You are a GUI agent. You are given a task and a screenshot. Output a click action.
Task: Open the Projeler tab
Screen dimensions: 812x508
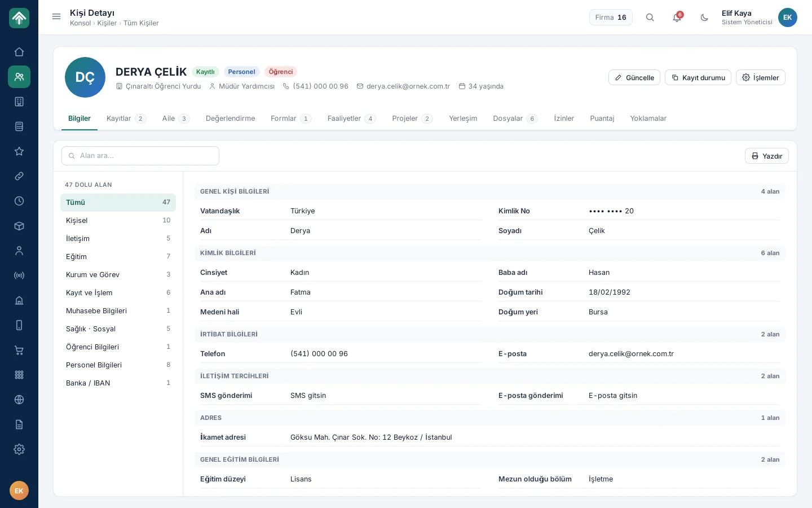[x=412, y=119]
